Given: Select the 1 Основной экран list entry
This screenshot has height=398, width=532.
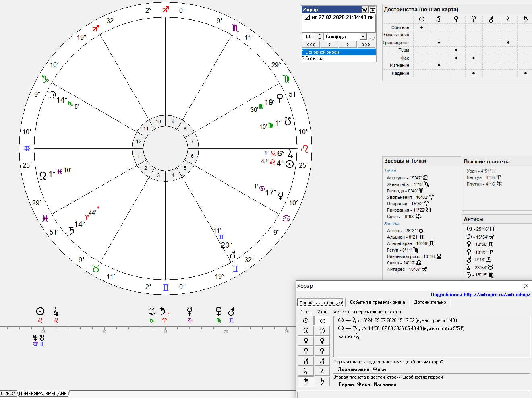Looking at the screenshot, I should [x=339, y=52].
